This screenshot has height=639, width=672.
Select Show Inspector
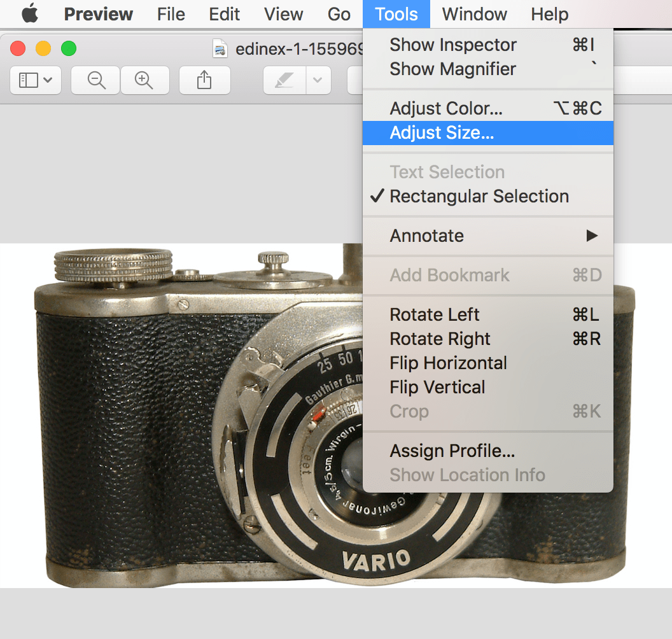(x=453, y=45)
